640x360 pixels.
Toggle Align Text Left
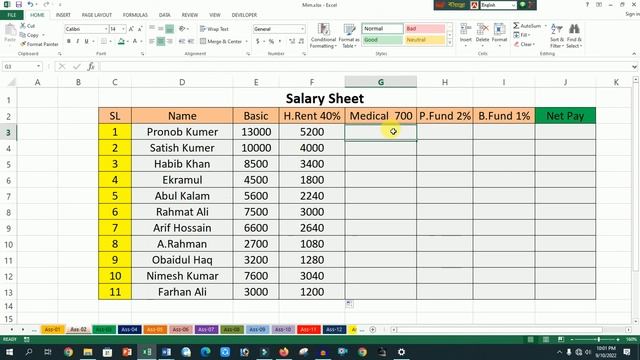coord(152,41)
